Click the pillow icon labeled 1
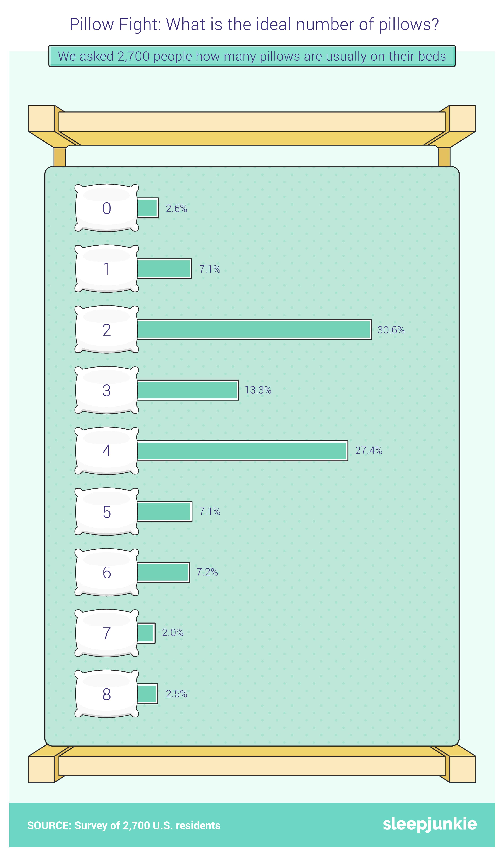This screenshot has height=856, width=504. (x=106, y=269)
